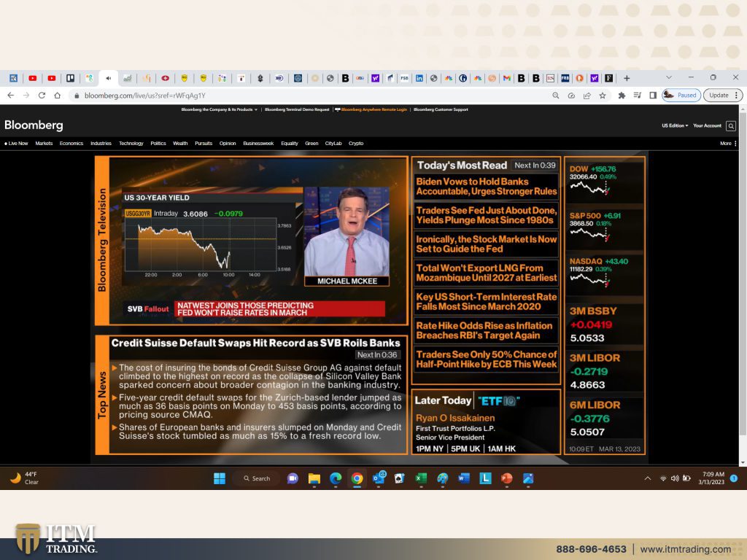Open the Paused profile button
Screen dimensions: 747x560
tap(681, 96)
